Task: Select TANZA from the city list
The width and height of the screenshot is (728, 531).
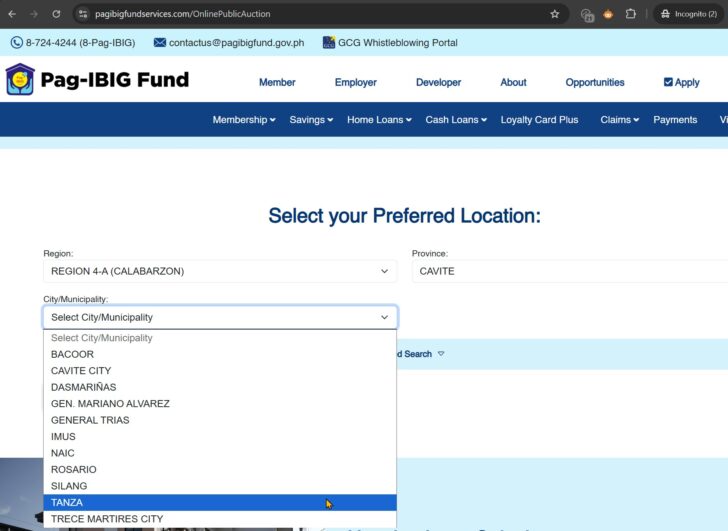Action: (x=68, y=502)
